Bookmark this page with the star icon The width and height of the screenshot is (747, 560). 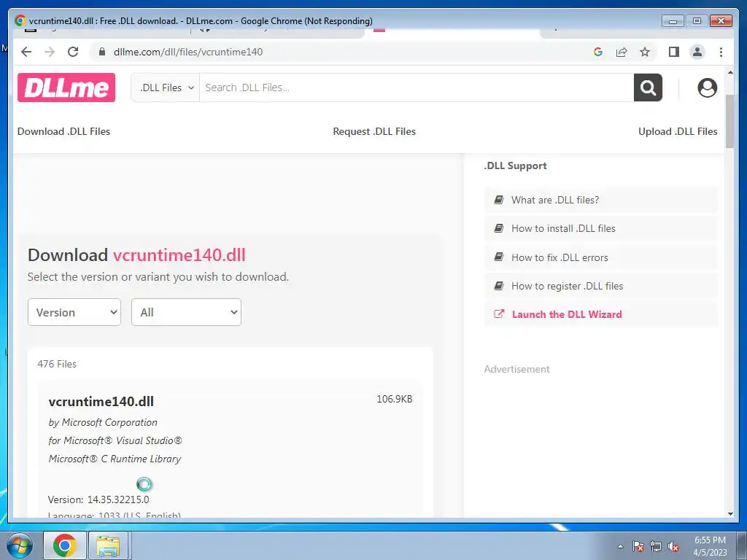645,52
